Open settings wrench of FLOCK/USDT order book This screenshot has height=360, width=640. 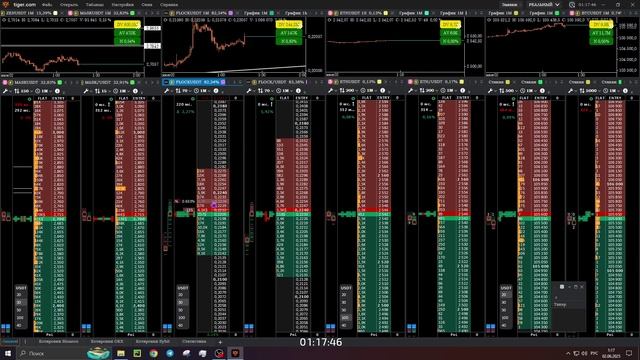(x=249, y=91)
